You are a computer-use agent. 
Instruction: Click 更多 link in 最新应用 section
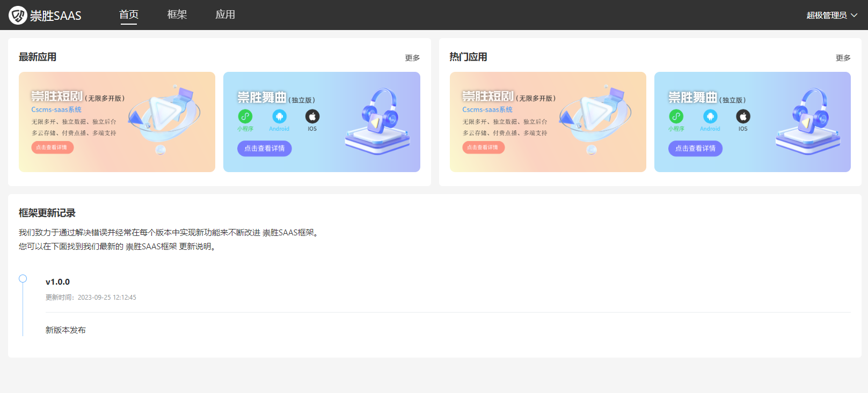412,58
